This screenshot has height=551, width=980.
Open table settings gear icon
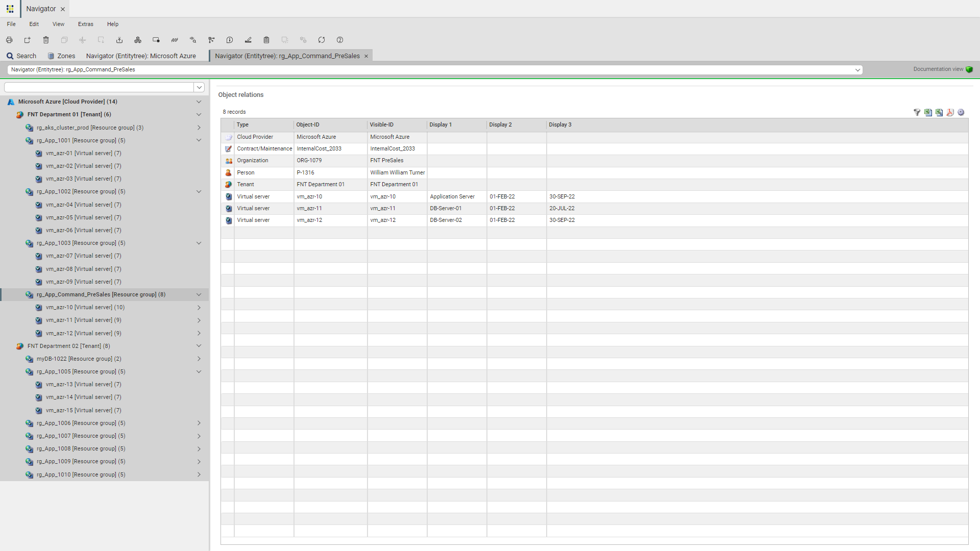(961, 112)
